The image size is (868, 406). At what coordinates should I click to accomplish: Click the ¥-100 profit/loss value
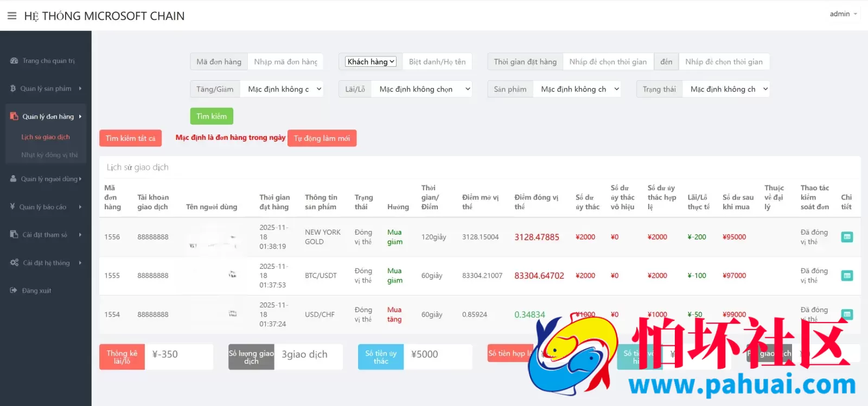click(697, 275)
